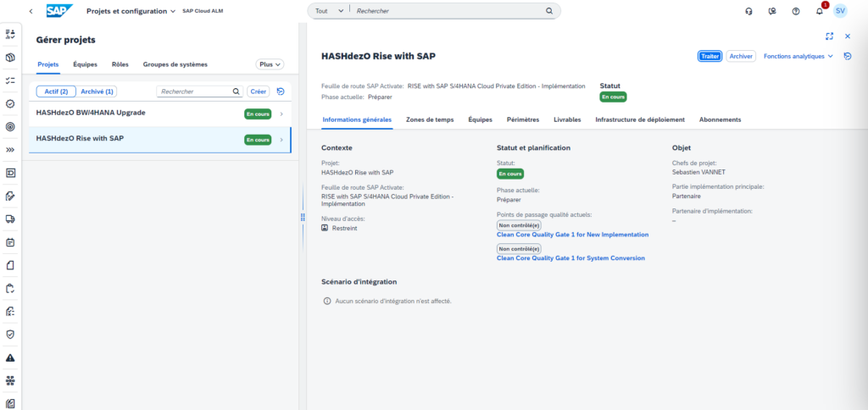Switch to Groupes de systèmes tab
This screenshot has height=410, width=868.
click(x=175, y=64)
